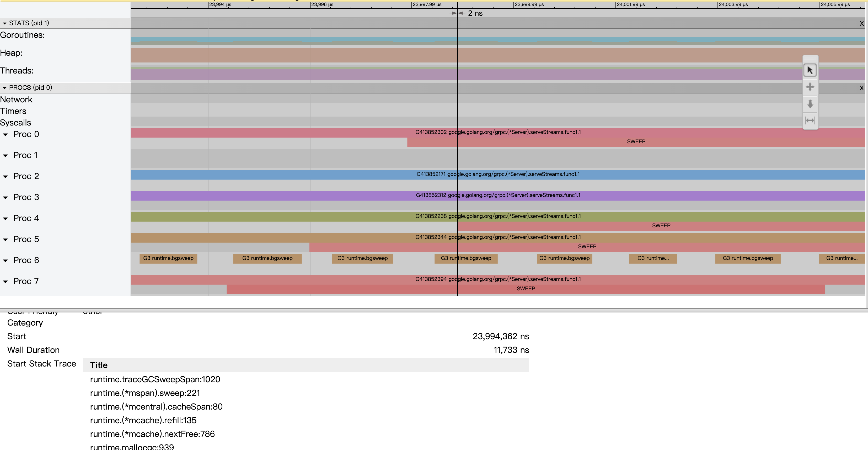Collapse the Proc 0 row
The image size is (868, 450).
tap(6, 135)
